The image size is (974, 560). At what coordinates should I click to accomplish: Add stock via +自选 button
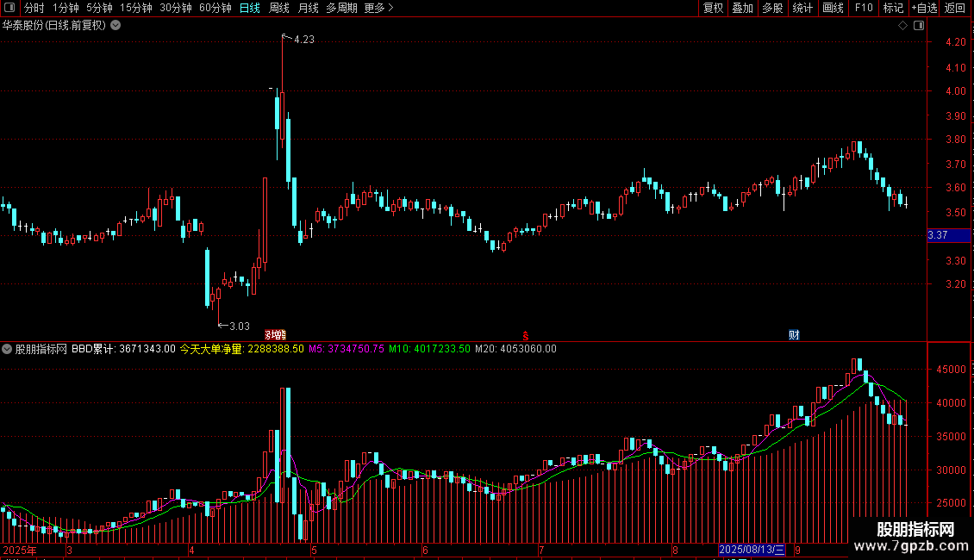[924, 8]
